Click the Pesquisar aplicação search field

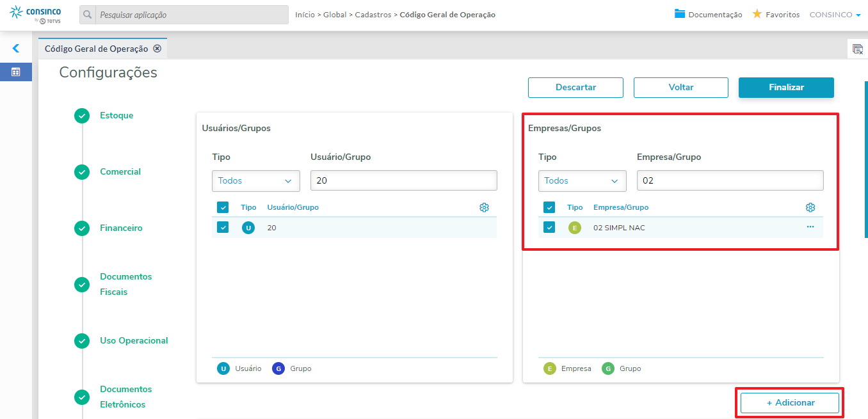click(x=191, y=15)
